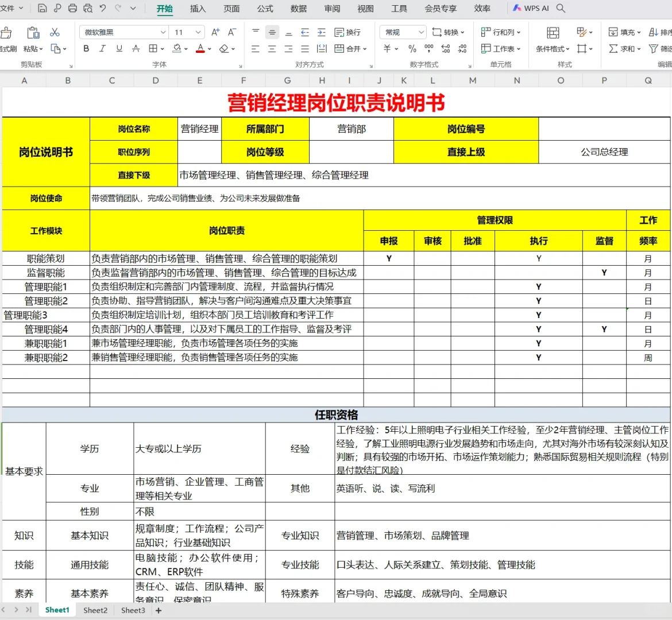This screenshot has height=620, width=672.
Task: Click the Cut scissors icon
Action: (x=55, y=33)
